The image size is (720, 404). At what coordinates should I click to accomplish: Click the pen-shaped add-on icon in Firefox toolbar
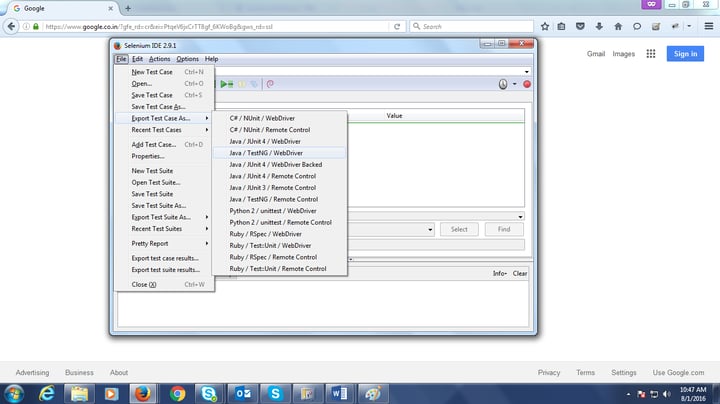tap(675, 27)
